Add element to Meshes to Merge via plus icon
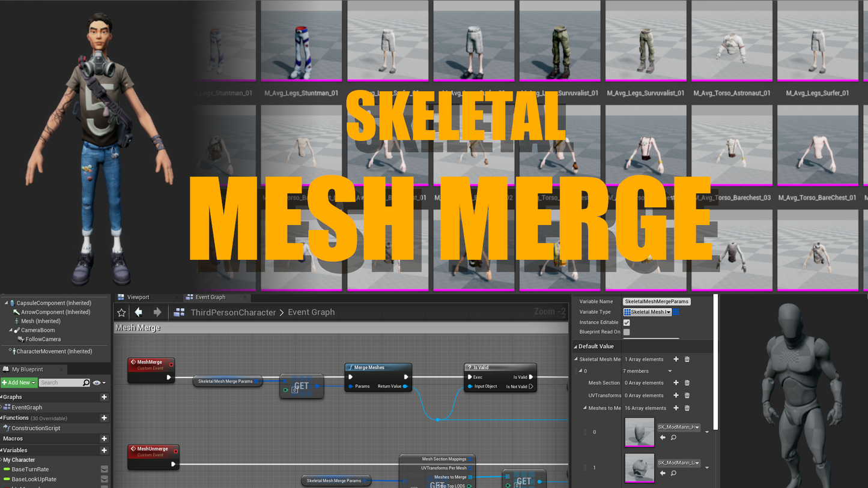The image size is (868, 488). (676, 408)
